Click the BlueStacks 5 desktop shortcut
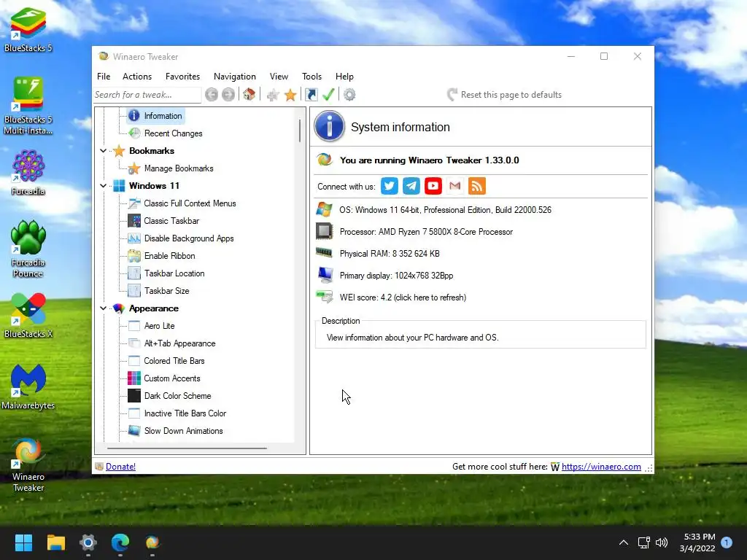The image size is (747, 560). coord(28,29)
